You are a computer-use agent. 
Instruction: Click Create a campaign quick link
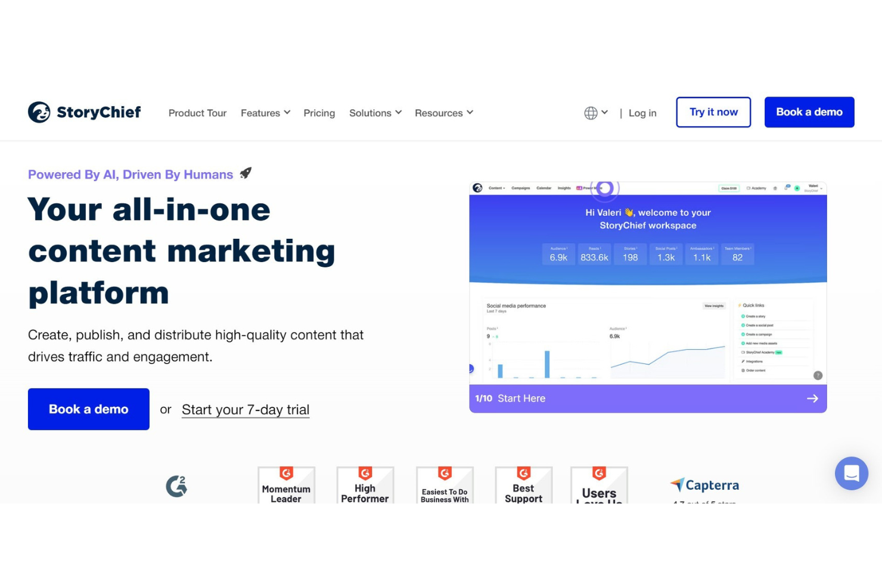tap(756, 334)
